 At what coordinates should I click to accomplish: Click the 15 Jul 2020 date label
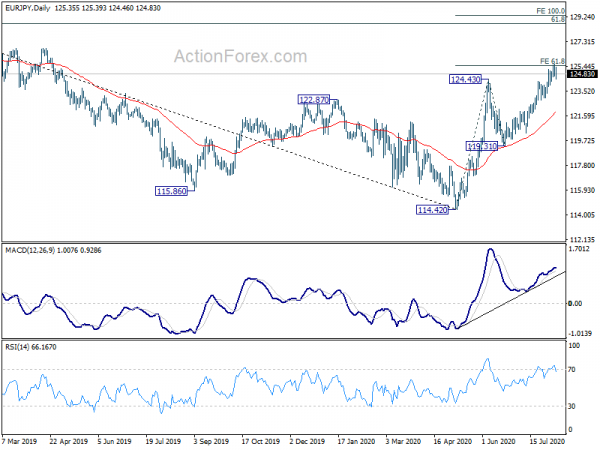[x=548, y=441]
